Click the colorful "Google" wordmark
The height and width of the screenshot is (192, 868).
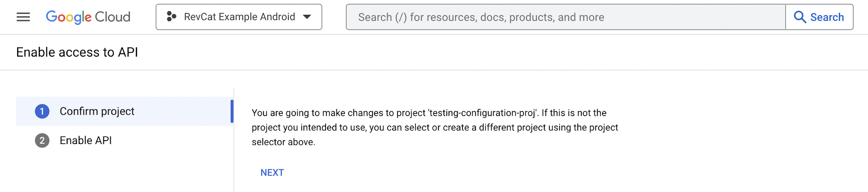(x=69, y=17)
